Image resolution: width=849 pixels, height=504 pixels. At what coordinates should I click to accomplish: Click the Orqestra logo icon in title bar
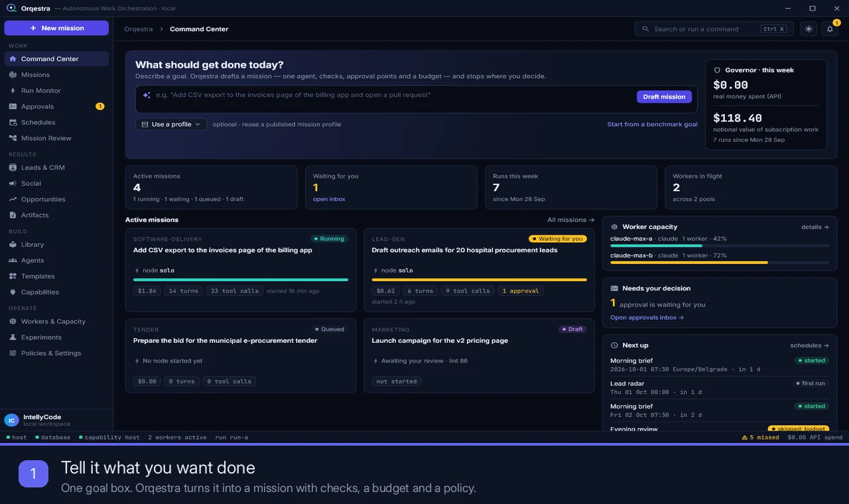11,8
